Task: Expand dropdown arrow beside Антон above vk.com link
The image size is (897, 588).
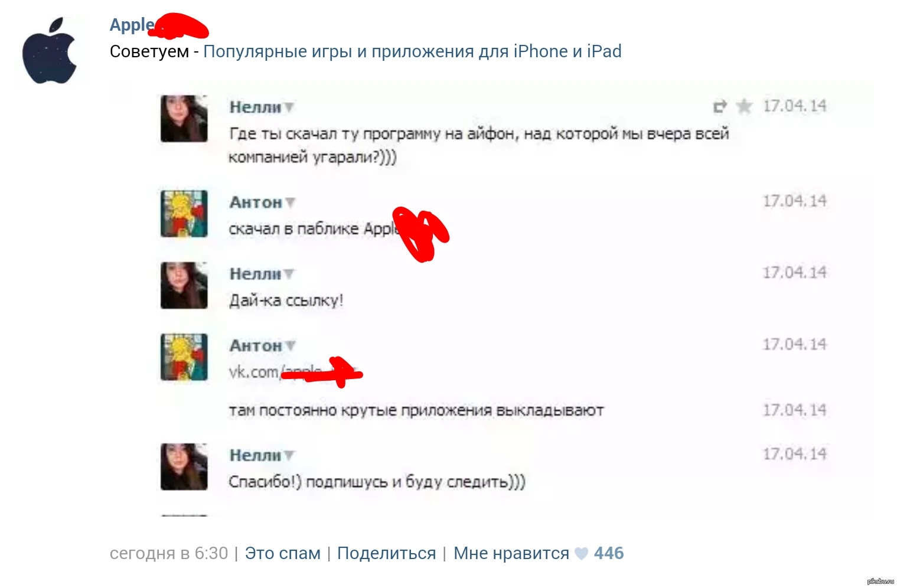Action: point(290,346)
